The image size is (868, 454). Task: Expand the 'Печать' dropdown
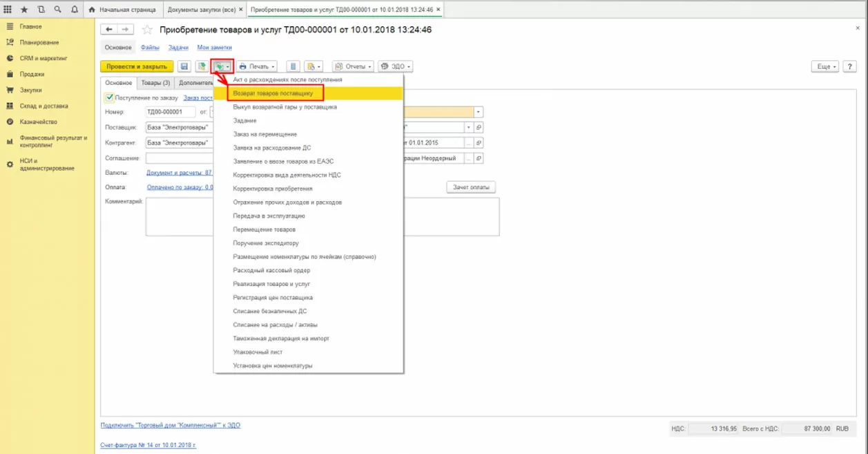tap(257, 66)
